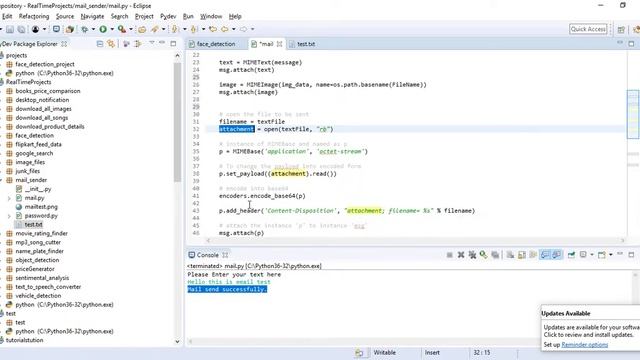
Task: Select the sentimental_analysis package
Action: [42, 278]
